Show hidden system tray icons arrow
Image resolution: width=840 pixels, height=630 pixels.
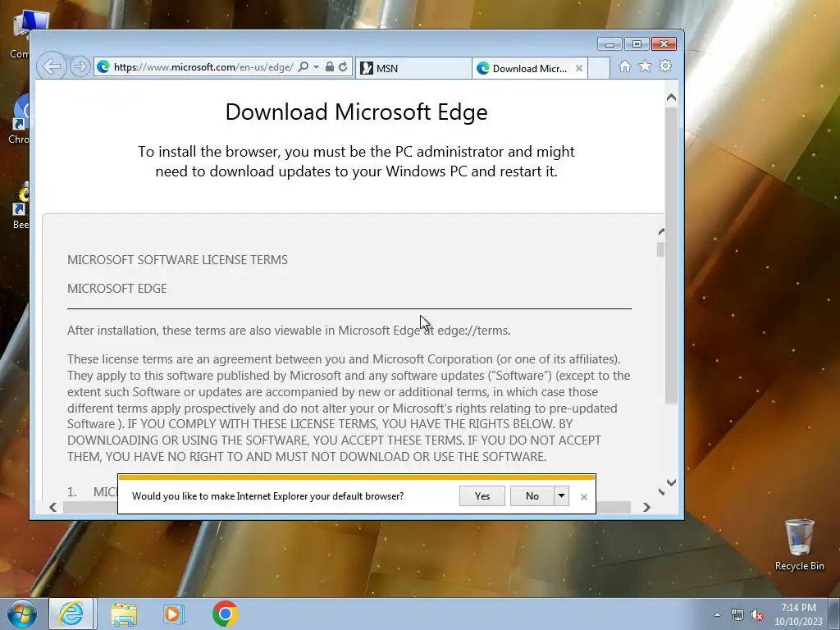717,615
